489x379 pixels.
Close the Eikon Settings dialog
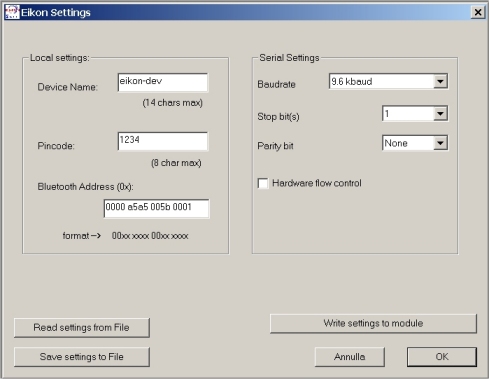pos(478,12)
